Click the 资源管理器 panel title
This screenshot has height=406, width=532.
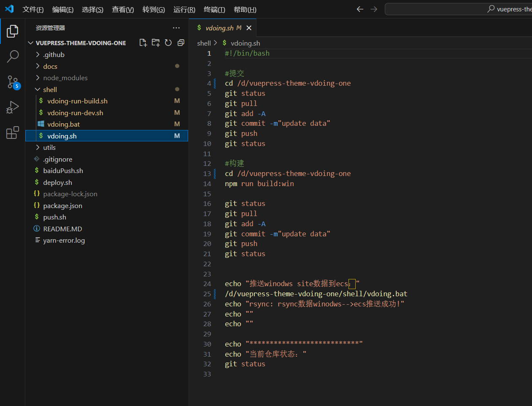(50, 28)
